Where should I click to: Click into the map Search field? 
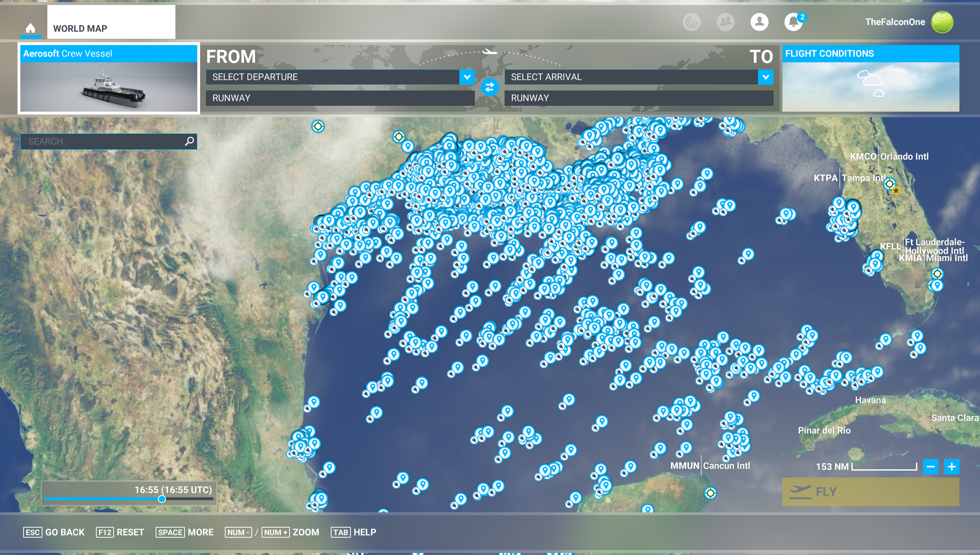click(109, 141)
